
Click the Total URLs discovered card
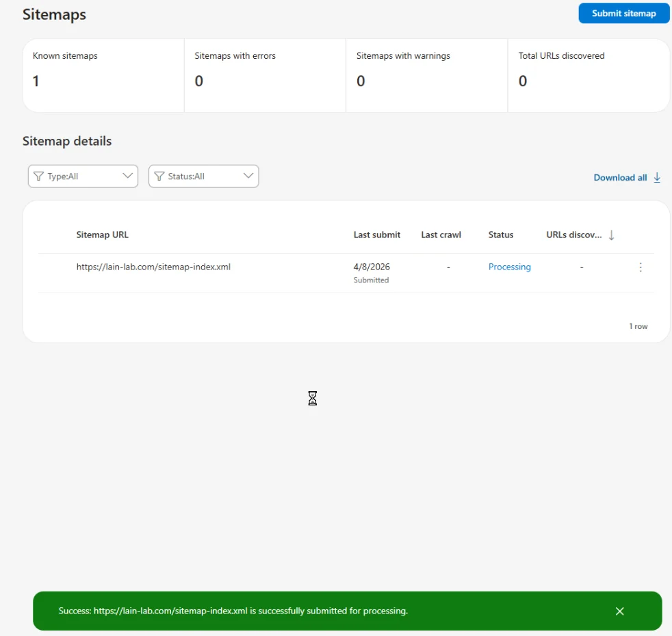coord(588,75)
